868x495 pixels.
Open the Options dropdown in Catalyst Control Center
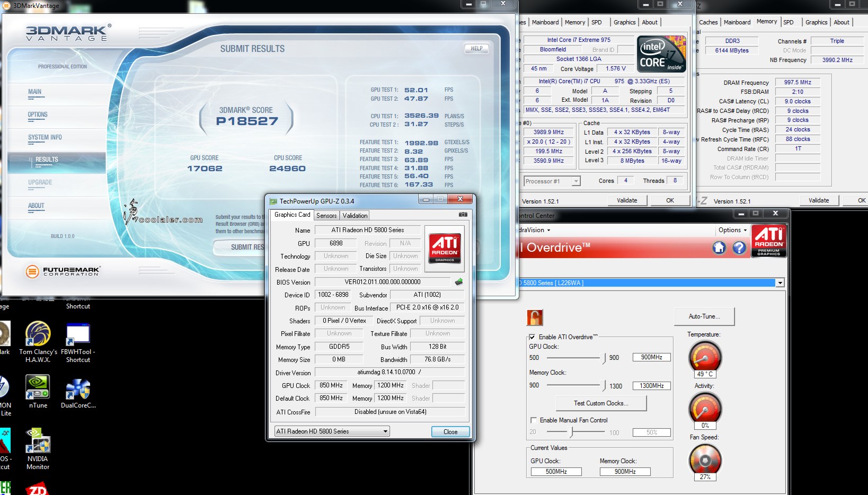[732, 230]
